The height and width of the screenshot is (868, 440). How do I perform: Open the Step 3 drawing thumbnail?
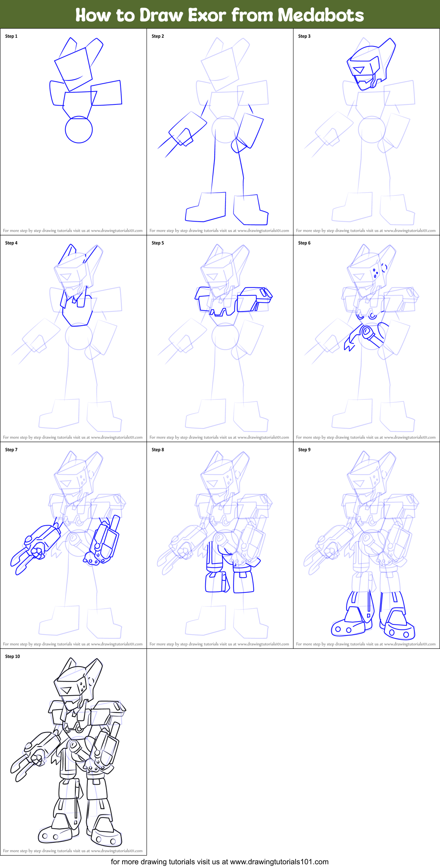[x=366, y=132]
